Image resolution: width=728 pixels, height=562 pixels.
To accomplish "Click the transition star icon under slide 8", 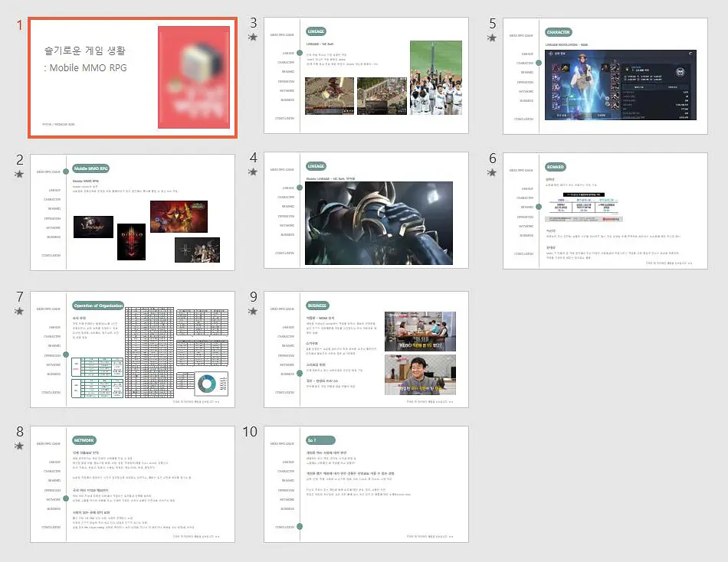I will coord(19,446).
